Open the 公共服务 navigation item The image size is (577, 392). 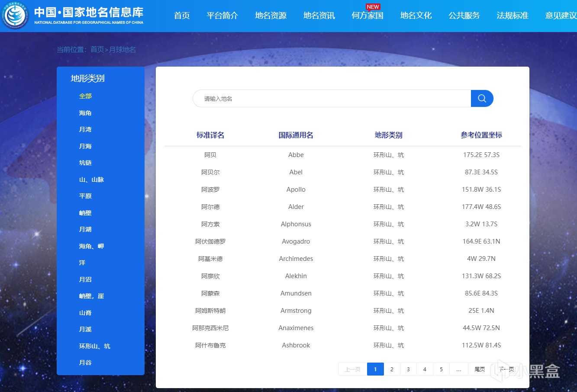464,16
